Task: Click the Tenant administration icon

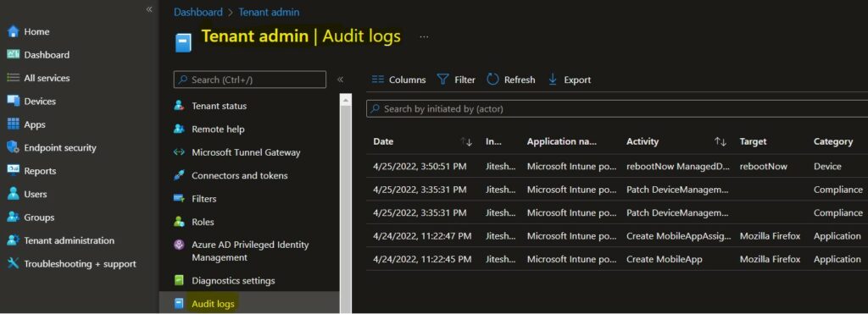Action: tap(14, 240)
